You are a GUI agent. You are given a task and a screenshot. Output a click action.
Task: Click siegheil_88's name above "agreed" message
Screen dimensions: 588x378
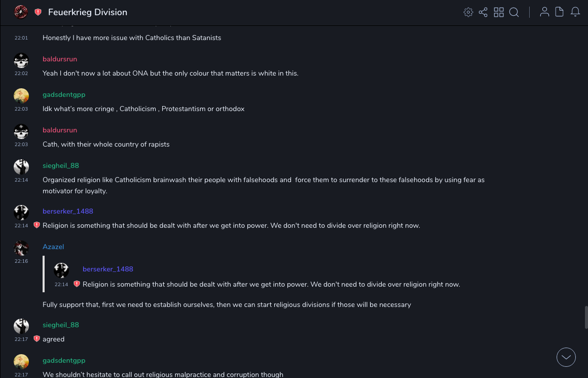pyautogui.click(x=61, y=325)
